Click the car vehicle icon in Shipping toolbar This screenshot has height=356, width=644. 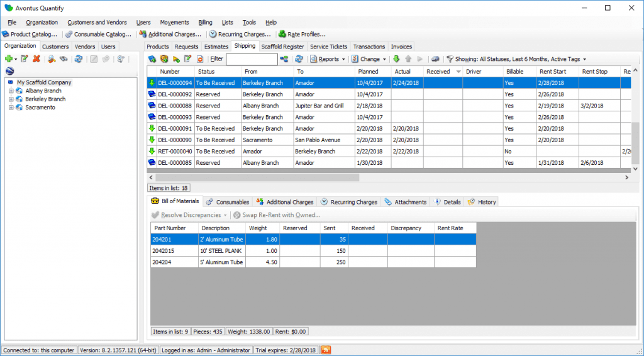point(435,59)
